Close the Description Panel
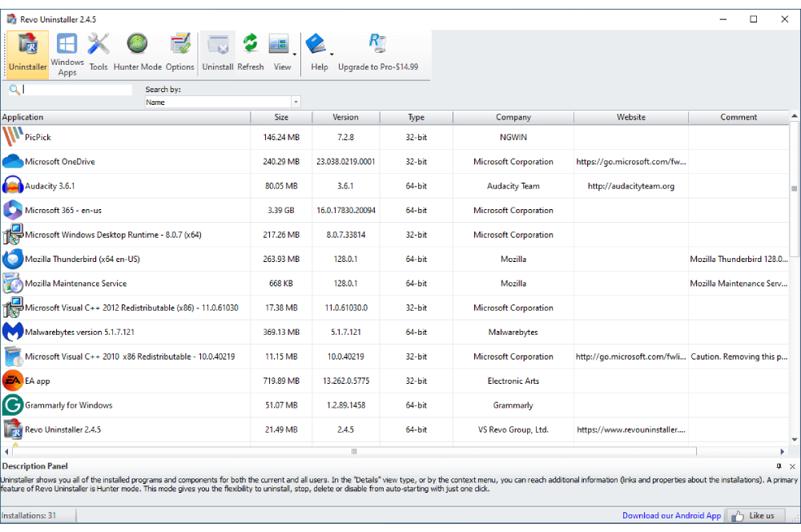This screenshot has width=801, height=532. click(792, 466)
